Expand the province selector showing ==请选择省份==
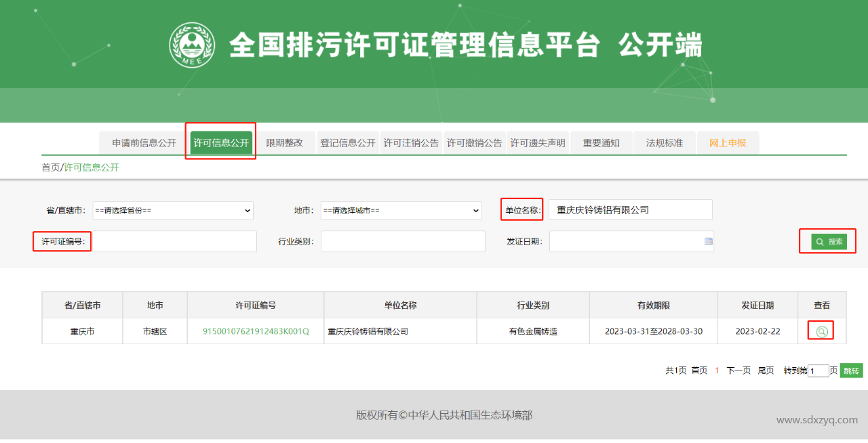Screen dimensions: 868x443 pos(172,211)
